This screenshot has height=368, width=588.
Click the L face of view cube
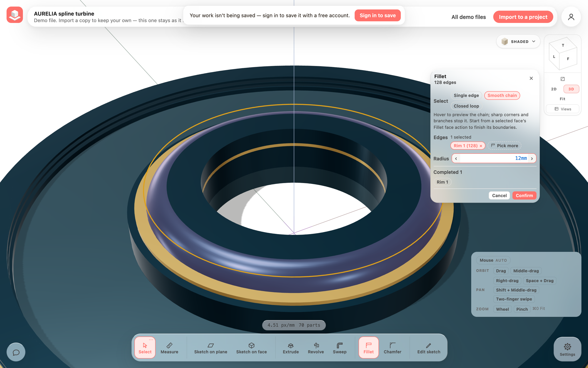tap(554, 57)
